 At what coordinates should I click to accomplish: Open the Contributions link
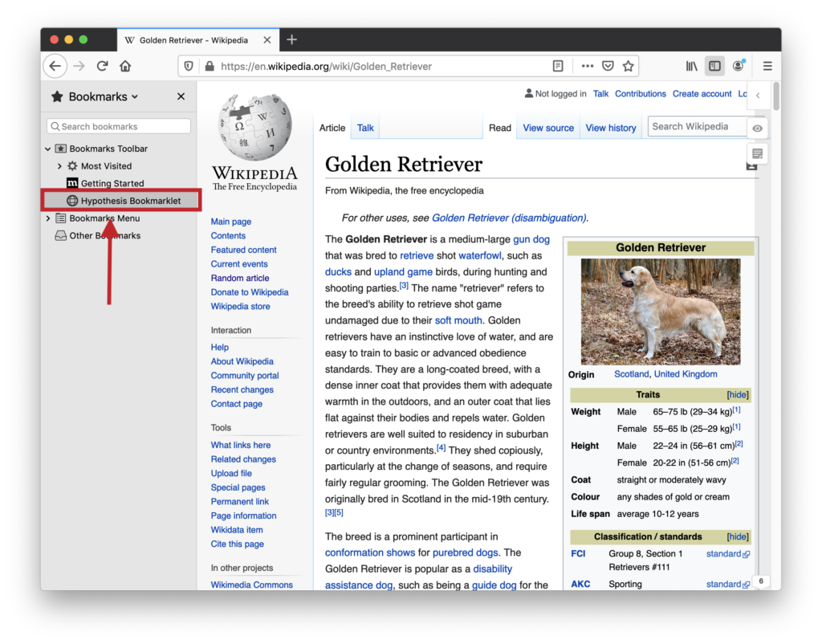click(x=641, y=94)
